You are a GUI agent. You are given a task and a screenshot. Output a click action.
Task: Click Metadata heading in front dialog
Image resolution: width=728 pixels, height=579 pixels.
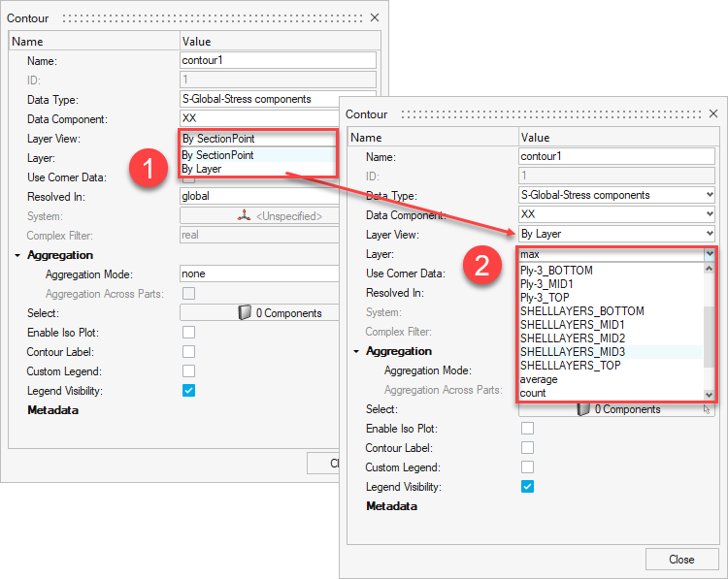[391, 506]
